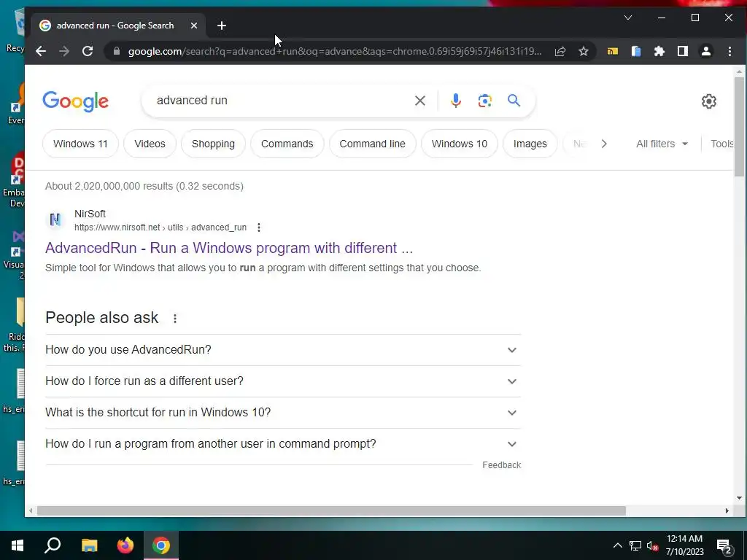Image resolution: width=747 pixels, height=560 pixels.
Task: Select the Command line filter chip
Action: 373,144
